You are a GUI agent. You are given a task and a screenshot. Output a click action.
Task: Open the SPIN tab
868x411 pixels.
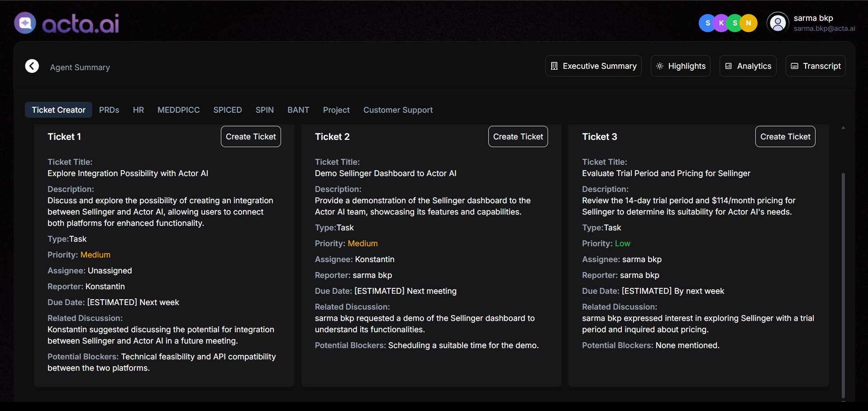[265, 110]
